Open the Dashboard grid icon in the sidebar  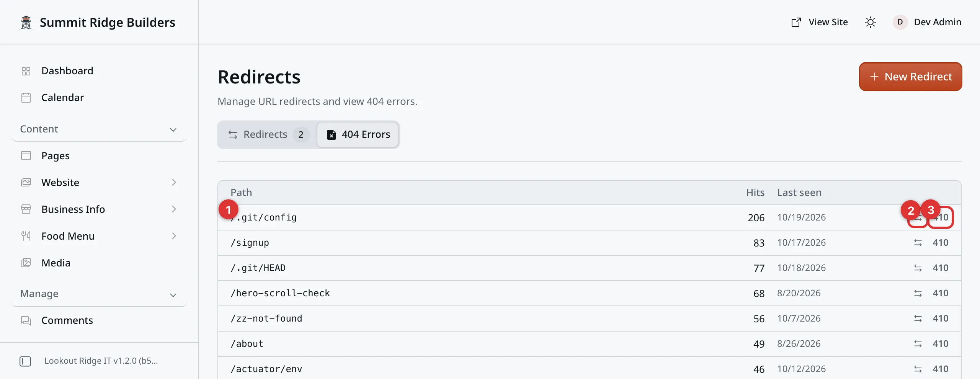click(x=26, y=71)
